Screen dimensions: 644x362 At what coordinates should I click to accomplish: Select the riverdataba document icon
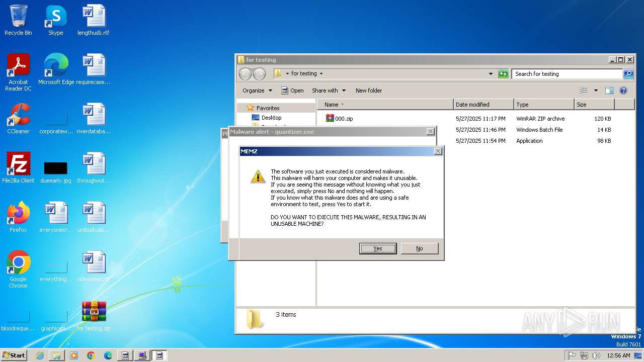click(94, 119)
